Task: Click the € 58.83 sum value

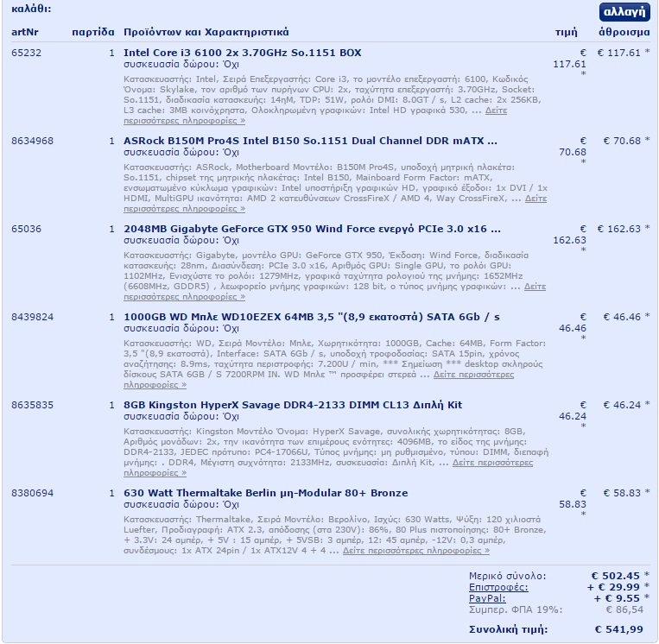Action: point(622,493)
